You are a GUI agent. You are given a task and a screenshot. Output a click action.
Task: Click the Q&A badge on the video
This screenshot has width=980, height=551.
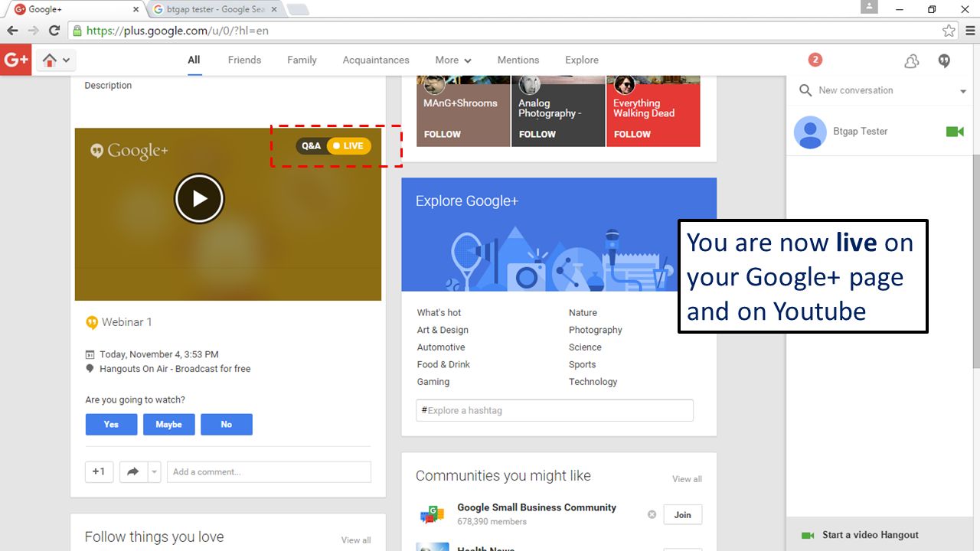[312, 146]
